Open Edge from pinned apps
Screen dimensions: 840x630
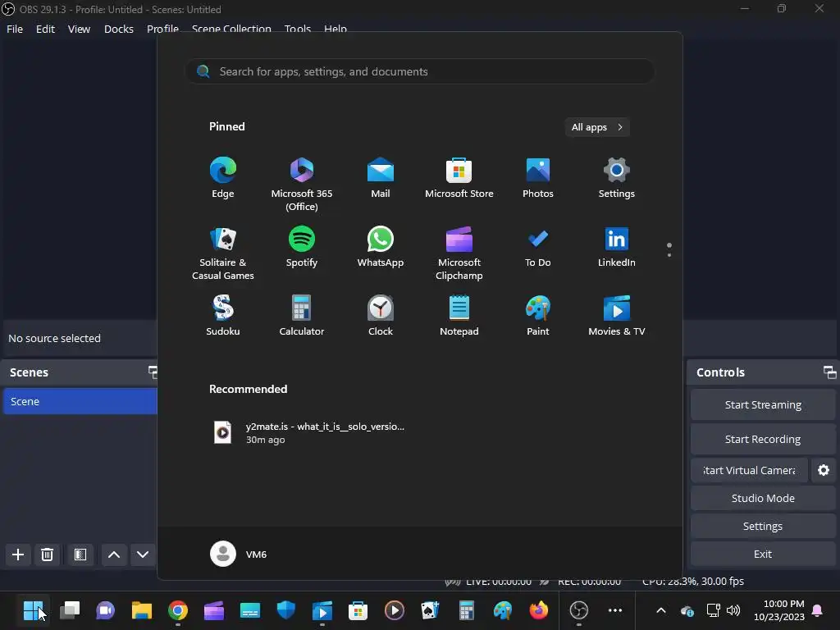click(223, 178)
